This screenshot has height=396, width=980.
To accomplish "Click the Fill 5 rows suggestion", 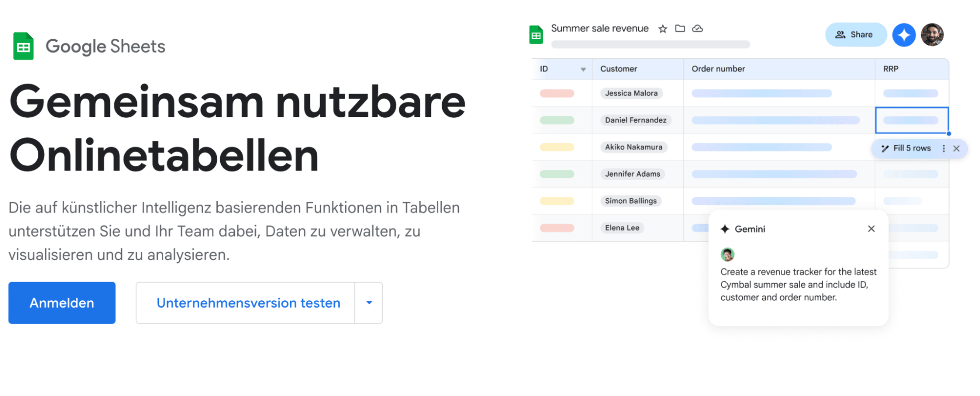I will pos(906,148).
